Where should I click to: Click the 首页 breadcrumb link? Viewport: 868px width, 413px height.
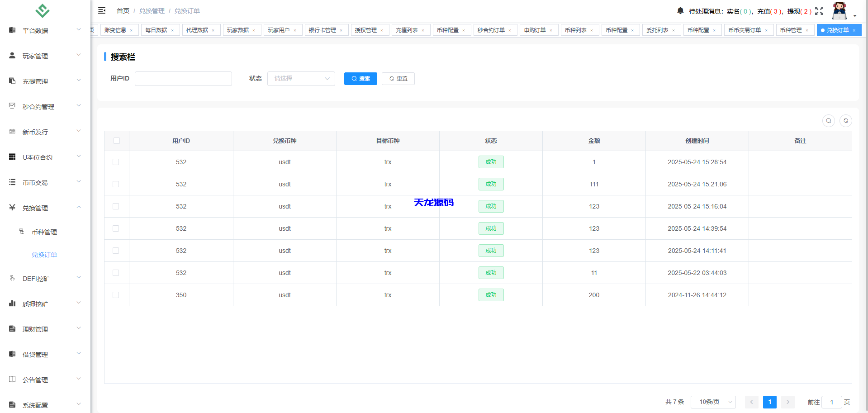point(123,10)
